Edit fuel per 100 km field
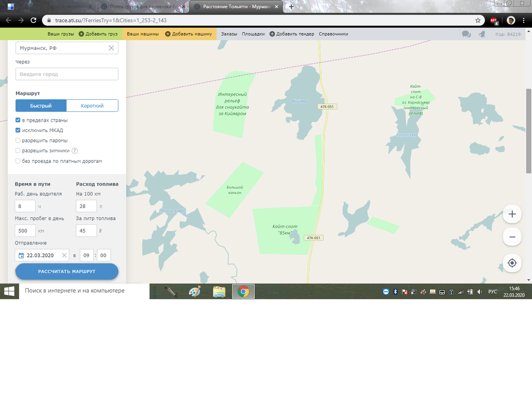The height and width of the screenshot is (416, 532). 86,206
